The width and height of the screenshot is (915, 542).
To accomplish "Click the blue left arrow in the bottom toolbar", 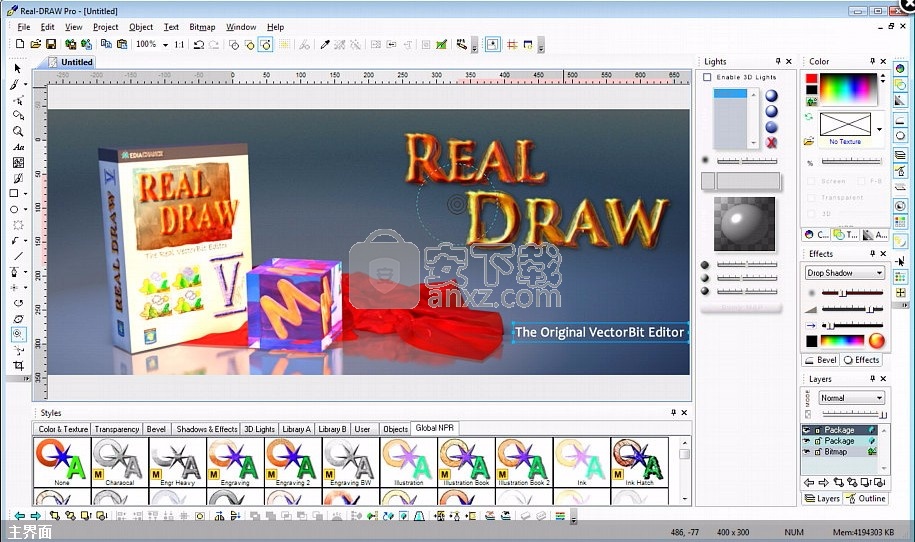I will point(20,516).
